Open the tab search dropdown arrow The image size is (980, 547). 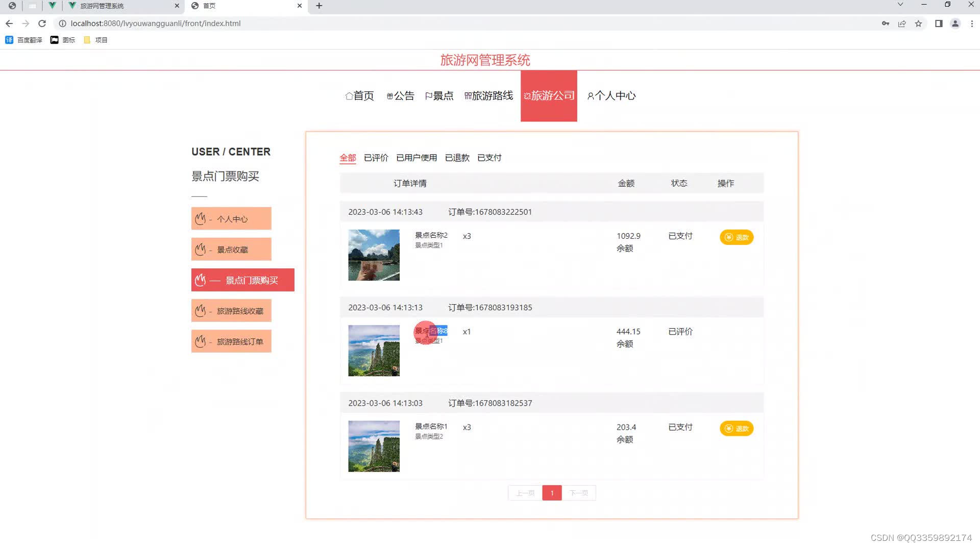click(x=900, y=5)
